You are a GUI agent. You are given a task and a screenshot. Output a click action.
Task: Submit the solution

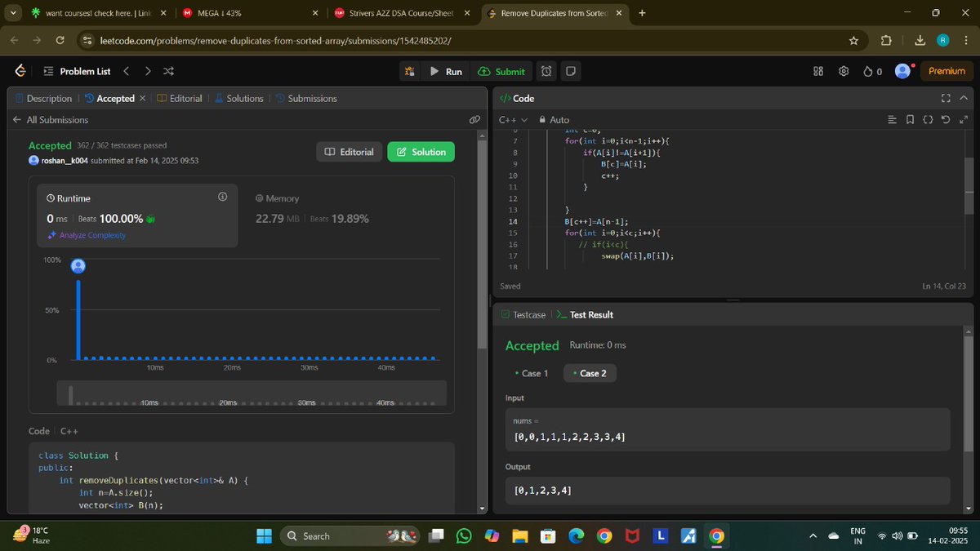pos(501,71)
